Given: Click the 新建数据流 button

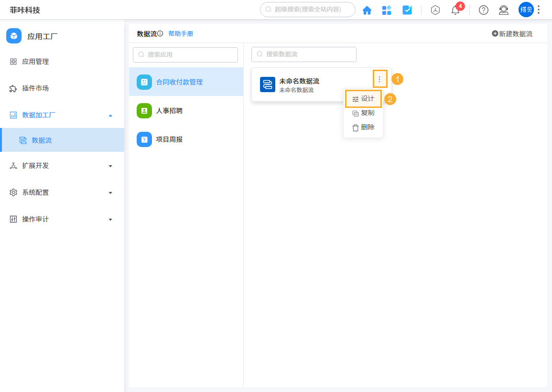Looking at the screenshot, I should coord(512,34).
